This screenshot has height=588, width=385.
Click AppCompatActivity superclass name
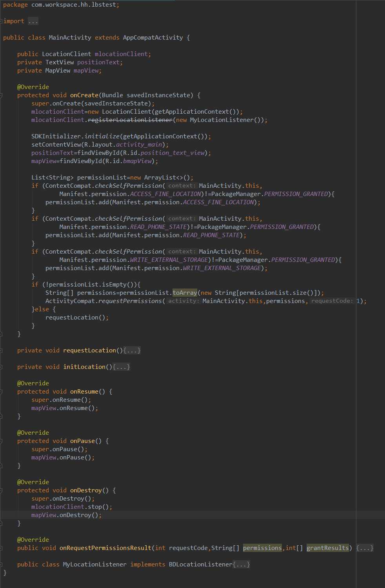153,38
